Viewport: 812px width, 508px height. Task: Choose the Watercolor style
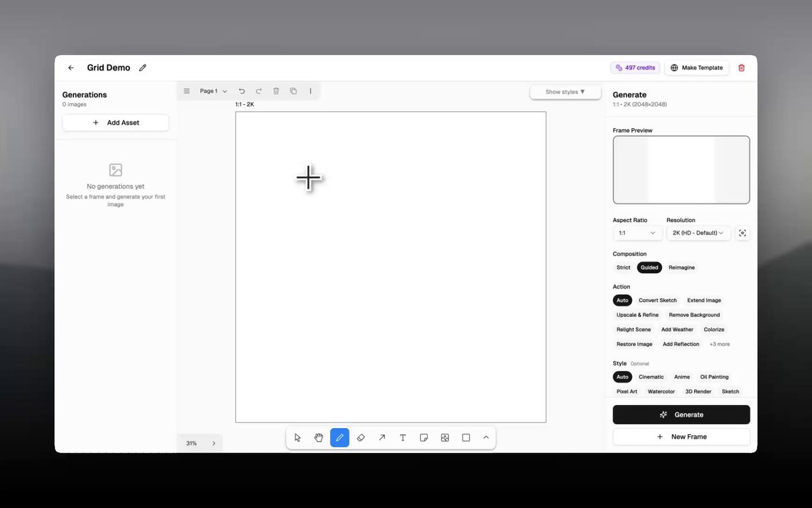pyautogui.click(x=661, y=391)
